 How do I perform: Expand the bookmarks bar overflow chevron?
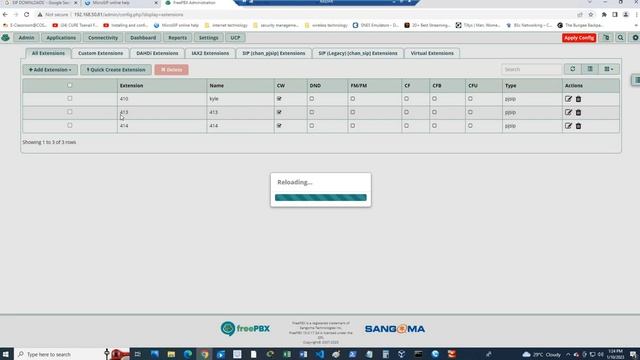(x=636, y=25)
